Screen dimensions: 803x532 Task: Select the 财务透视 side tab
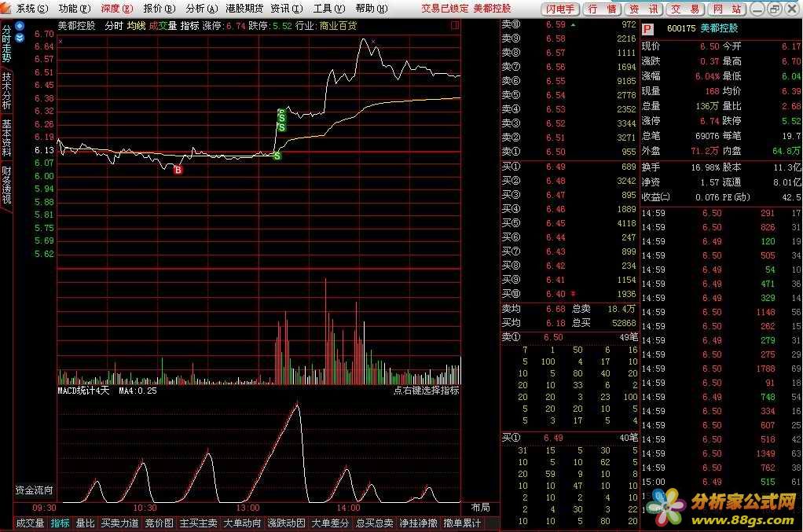[6, 185]
